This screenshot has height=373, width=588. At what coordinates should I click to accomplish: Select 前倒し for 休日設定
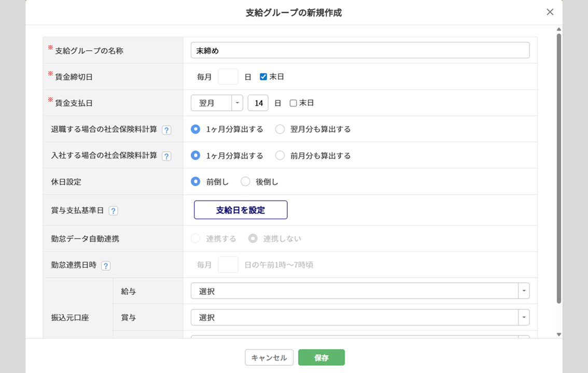tap(195, 182)
